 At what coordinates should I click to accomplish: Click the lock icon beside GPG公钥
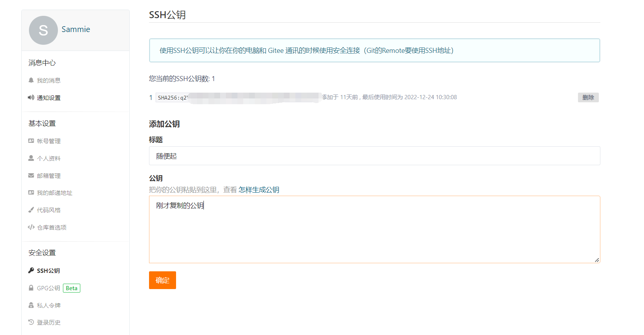point(31,288)
